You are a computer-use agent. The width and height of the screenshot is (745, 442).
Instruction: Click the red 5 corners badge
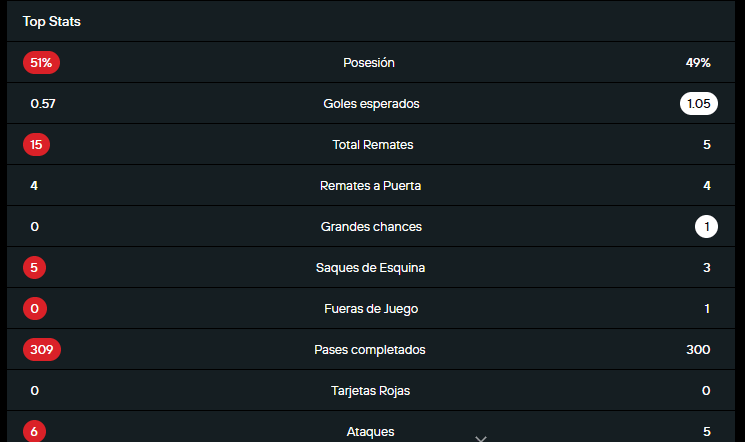[x=35, y=267]
